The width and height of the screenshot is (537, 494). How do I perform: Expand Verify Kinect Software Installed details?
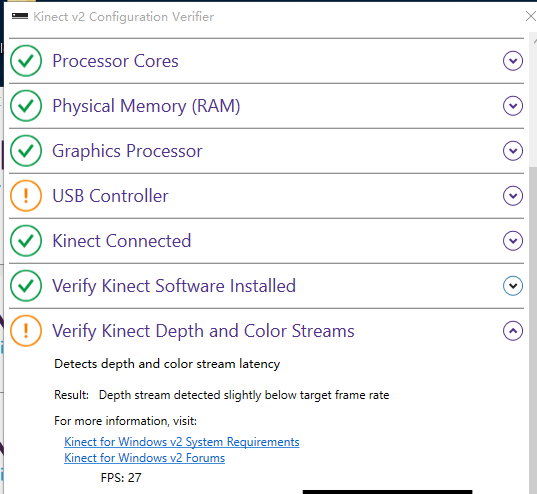point(513,286)
